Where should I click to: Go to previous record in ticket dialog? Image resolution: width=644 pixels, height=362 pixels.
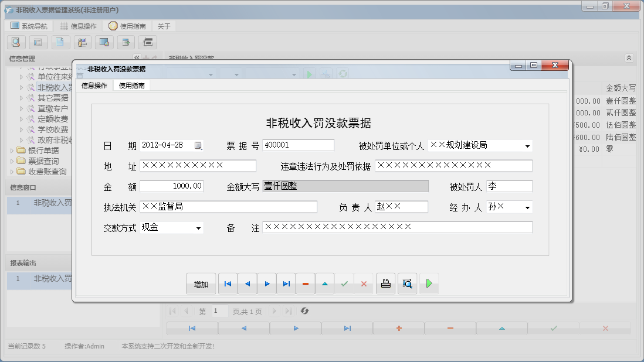[248, 284]
